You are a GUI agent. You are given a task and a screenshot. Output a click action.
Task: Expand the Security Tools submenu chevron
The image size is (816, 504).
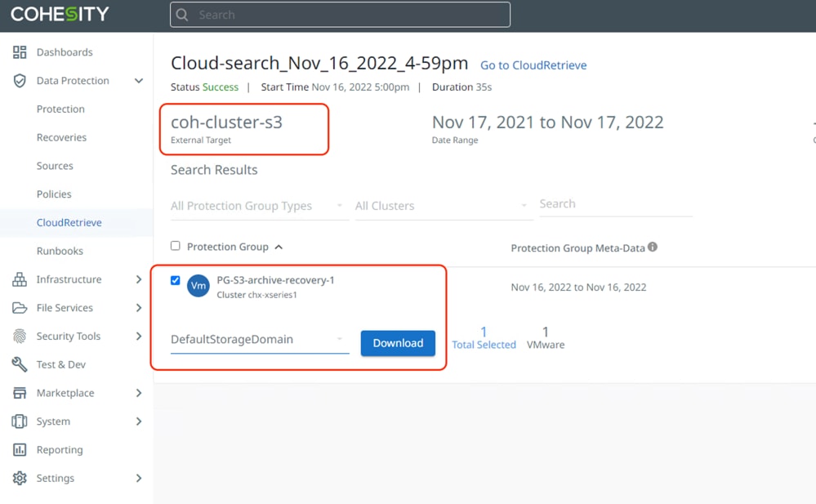(138, 337)
